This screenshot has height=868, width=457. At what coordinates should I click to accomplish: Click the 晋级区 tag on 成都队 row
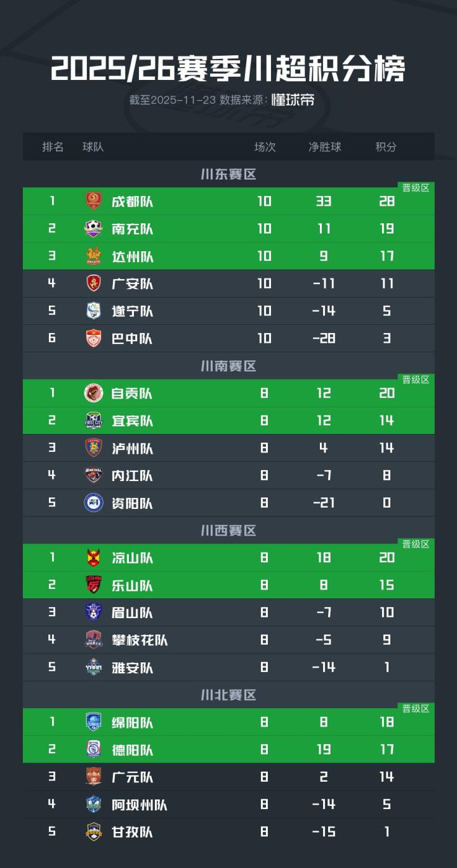416,188
